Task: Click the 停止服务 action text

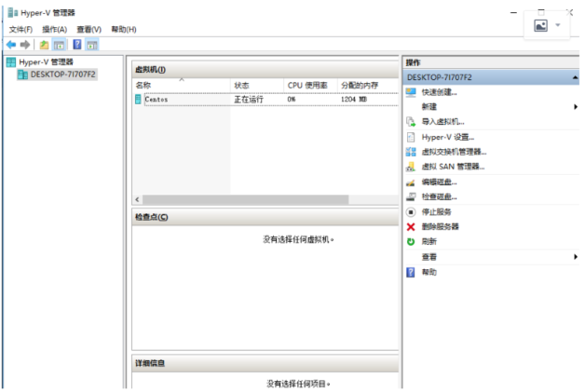Action: (436, 212)
